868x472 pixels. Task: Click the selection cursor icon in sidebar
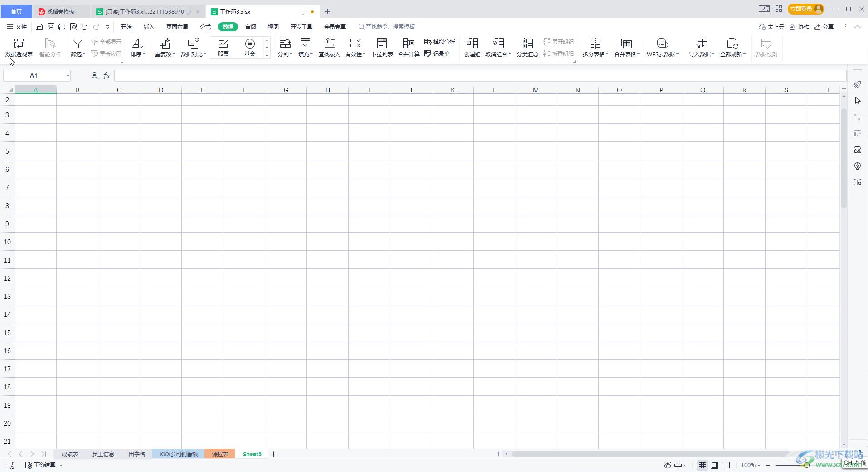tap(858, 101)
